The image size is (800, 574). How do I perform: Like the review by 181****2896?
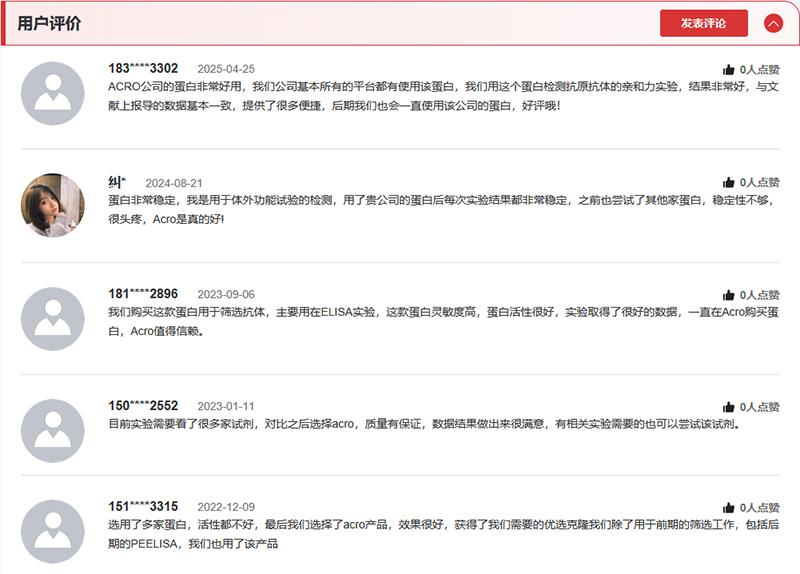pyautogui.click(x=729, y=295)
